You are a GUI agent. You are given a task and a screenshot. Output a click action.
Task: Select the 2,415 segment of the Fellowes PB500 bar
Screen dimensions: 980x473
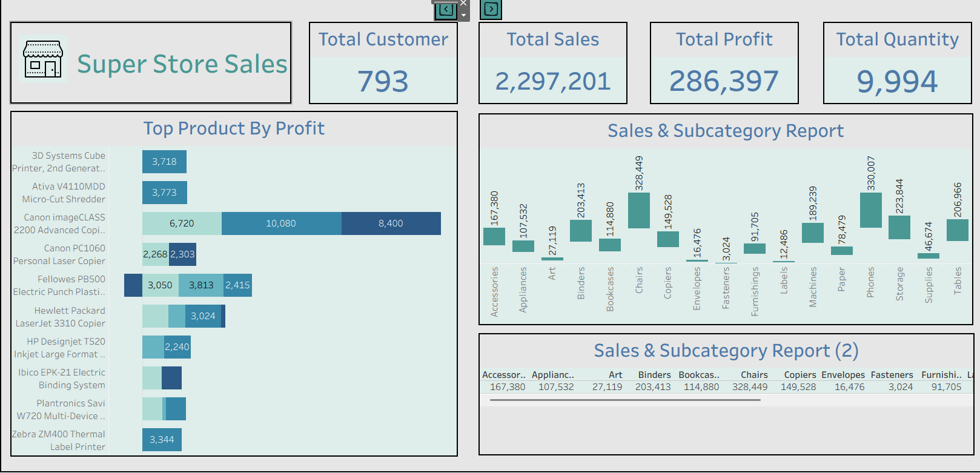tap(237, 285)
